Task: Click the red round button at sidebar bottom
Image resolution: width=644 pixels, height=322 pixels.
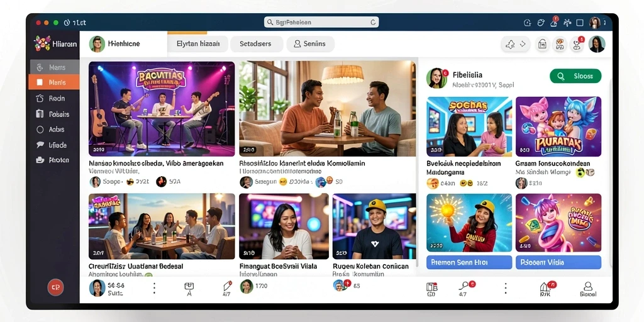Action: coord(55,287)
